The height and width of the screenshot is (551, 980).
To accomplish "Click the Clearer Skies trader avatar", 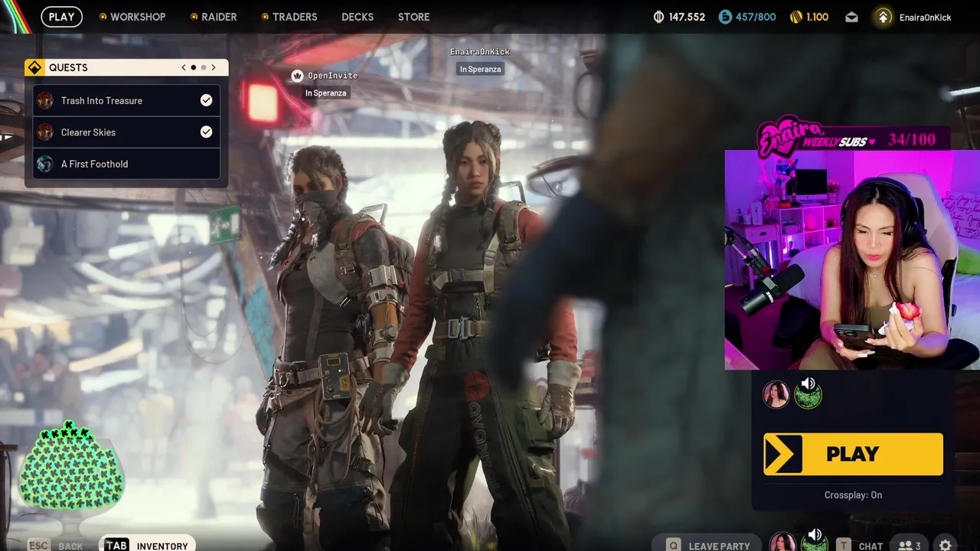I will (x=45, y=132).
